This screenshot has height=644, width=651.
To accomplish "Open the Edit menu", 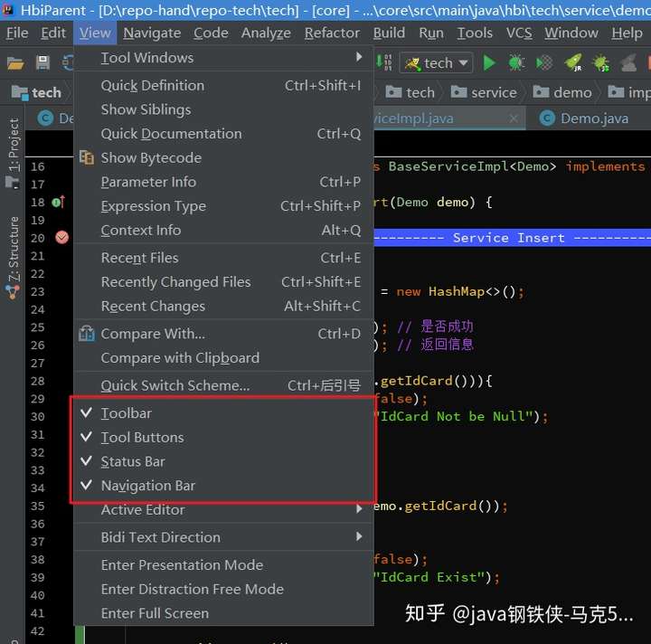I will coord(53,33).
